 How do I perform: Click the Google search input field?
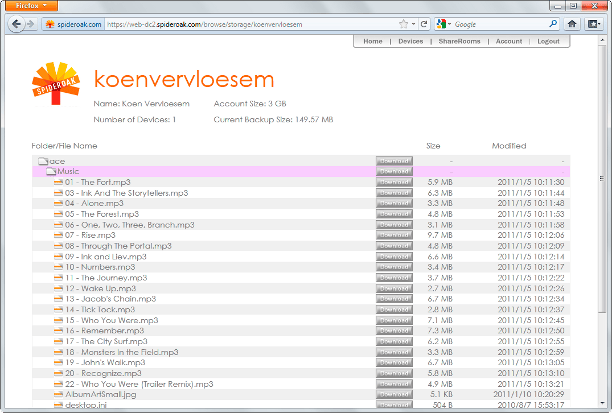[501, 24]
